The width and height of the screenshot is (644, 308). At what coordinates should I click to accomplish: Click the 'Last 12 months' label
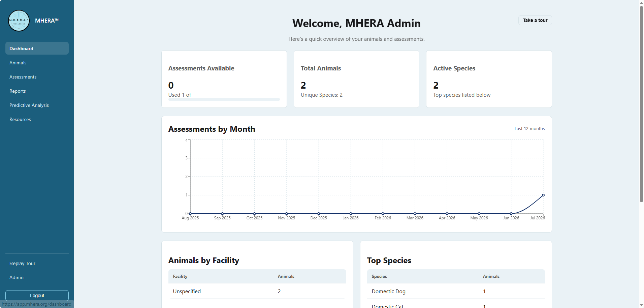click(529, 128)
